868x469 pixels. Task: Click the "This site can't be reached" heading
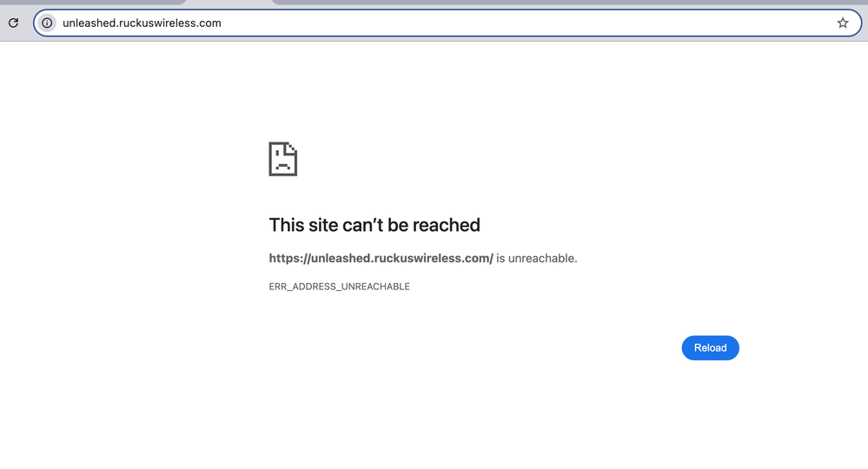[x=374, y=225]
